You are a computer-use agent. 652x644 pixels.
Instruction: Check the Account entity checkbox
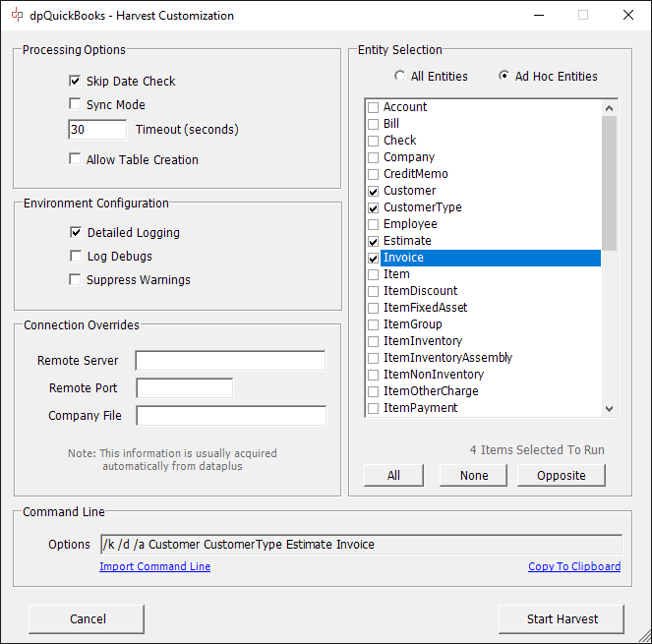click(374, 107)
